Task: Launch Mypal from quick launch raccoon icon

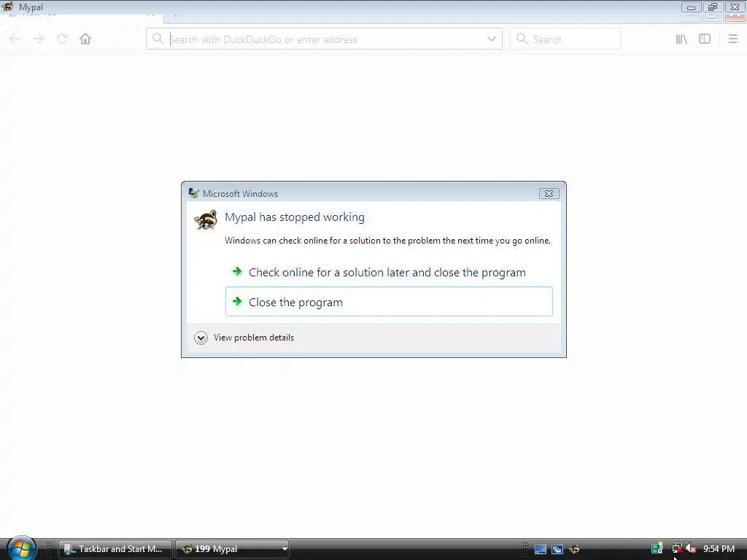Action: click(x=575, y=549)
